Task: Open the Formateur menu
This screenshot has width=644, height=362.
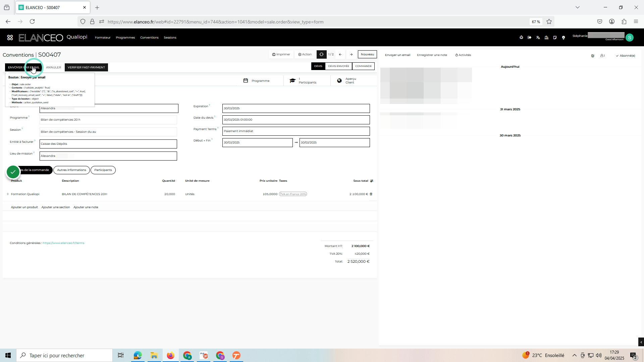Action: point(103,38)
